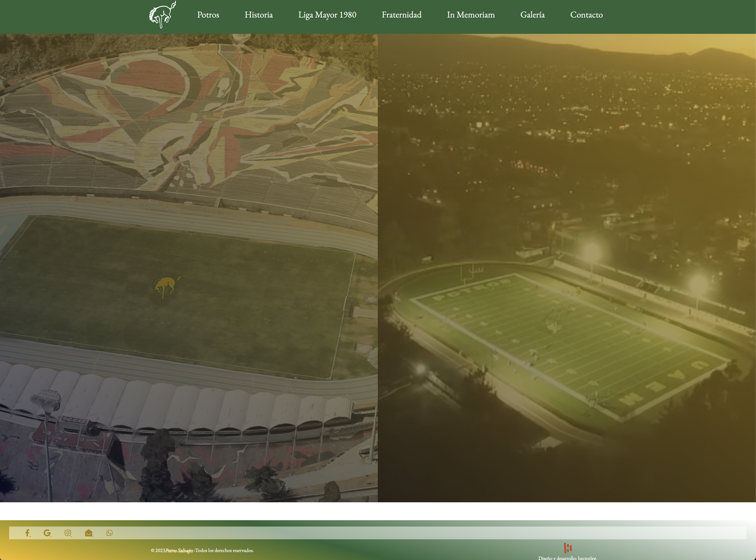Open the Facebook social link
756x560 pixels.
(x=27, y=533)
